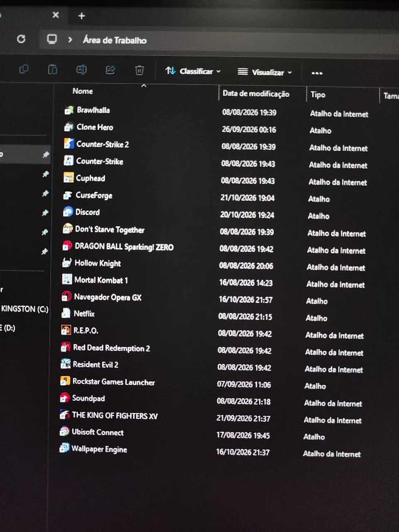The height and width of the screenshot is (532, 399).
Task: Open the Visualizar view dropdown
Action: pos(265,72)
